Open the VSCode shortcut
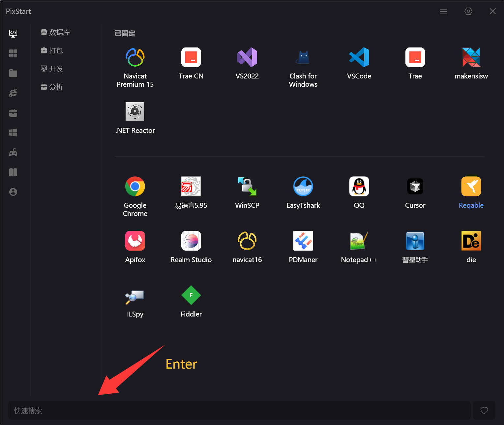The image size is (504, 425). coord(359,58)
